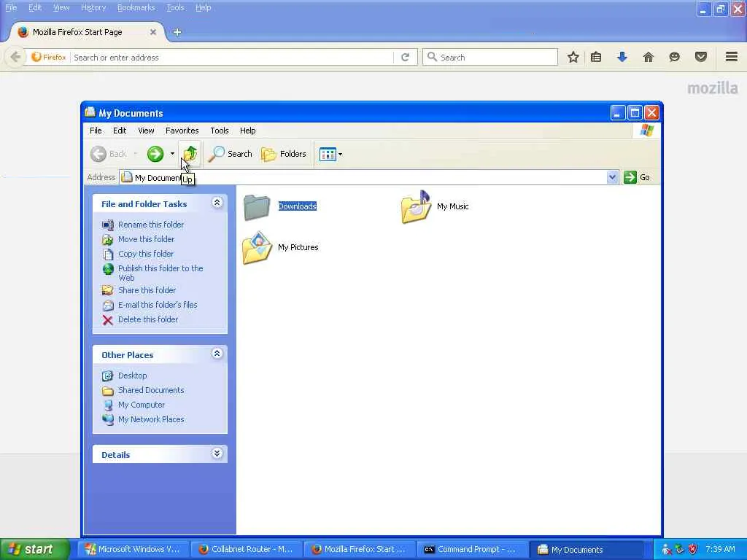Open Search pane in My Documents toolbar
747x560 pixels.
click(x=231, y=154)
